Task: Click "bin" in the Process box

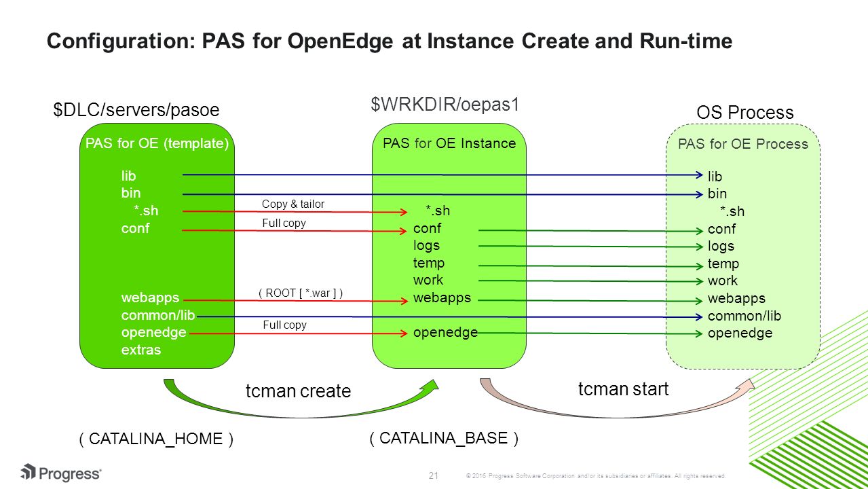Action: click(x=718, y=194)
